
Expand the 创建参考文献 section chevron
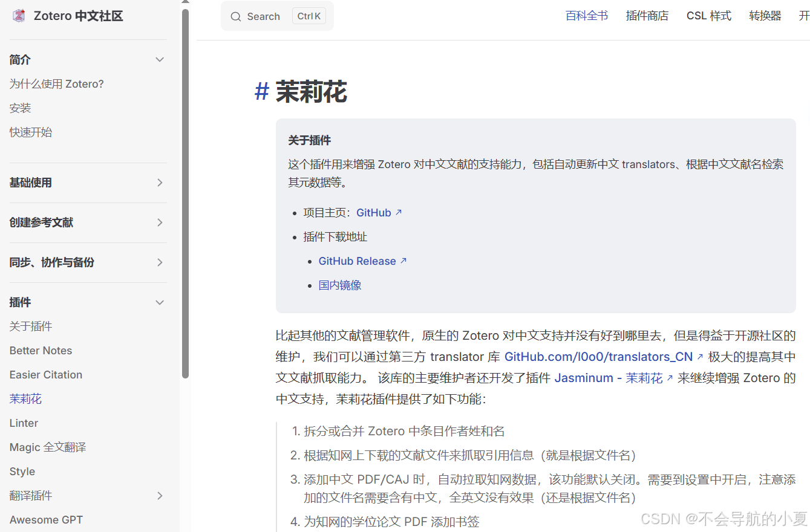[x=160, y=222]
